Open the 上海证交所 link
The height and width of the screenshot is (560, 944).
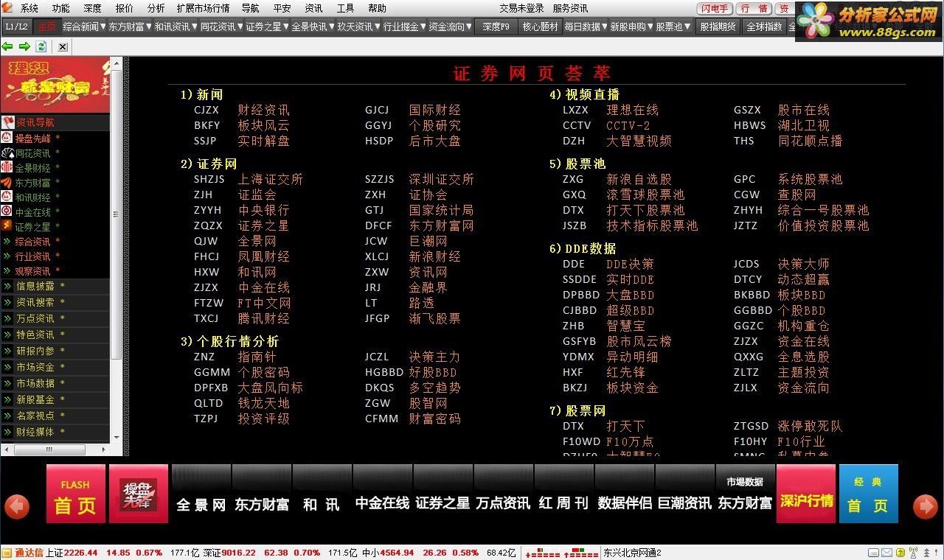click(270, 179)
